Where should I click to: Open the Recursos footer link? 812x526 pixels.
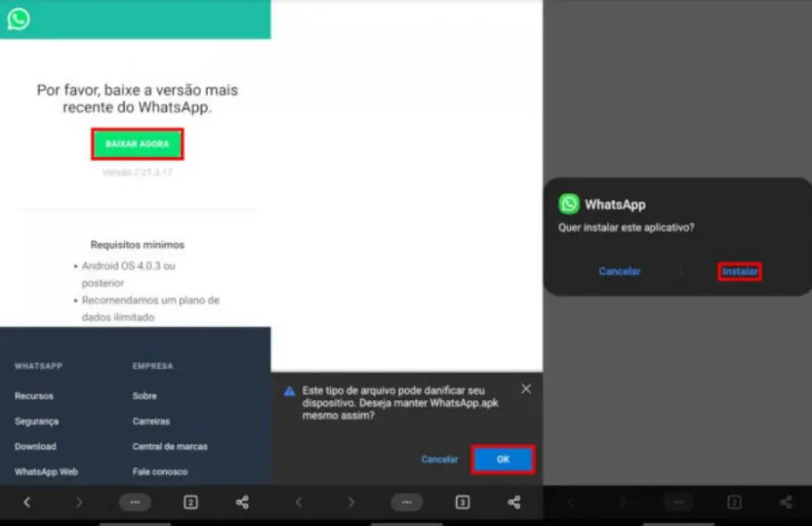click(x=34, y=396)
